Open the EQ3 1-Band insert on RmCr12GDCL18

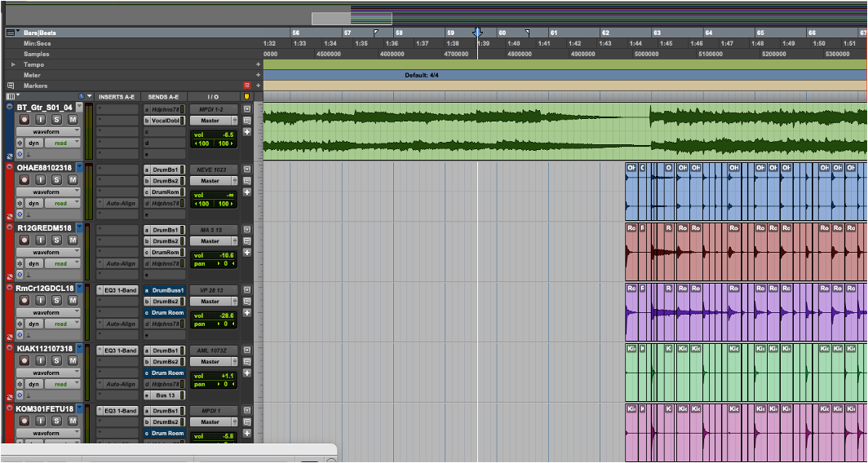coord(117,290)
